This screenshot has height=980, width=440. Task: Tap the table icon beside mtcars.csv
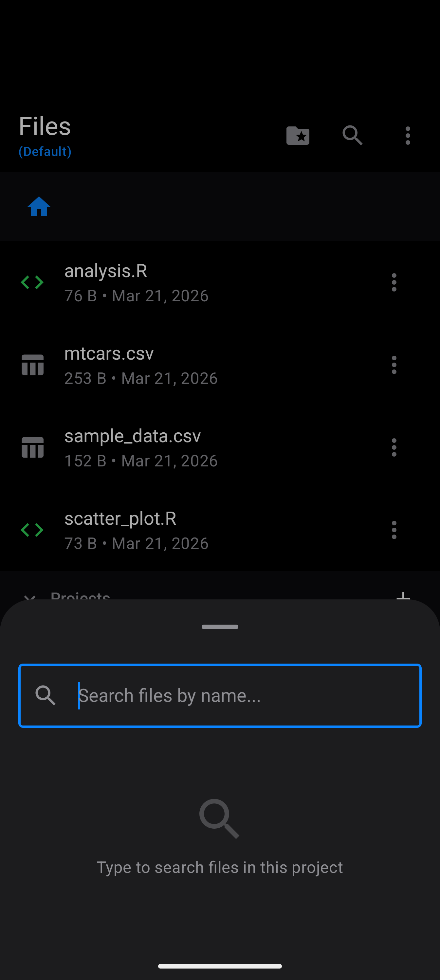point(32,365)
